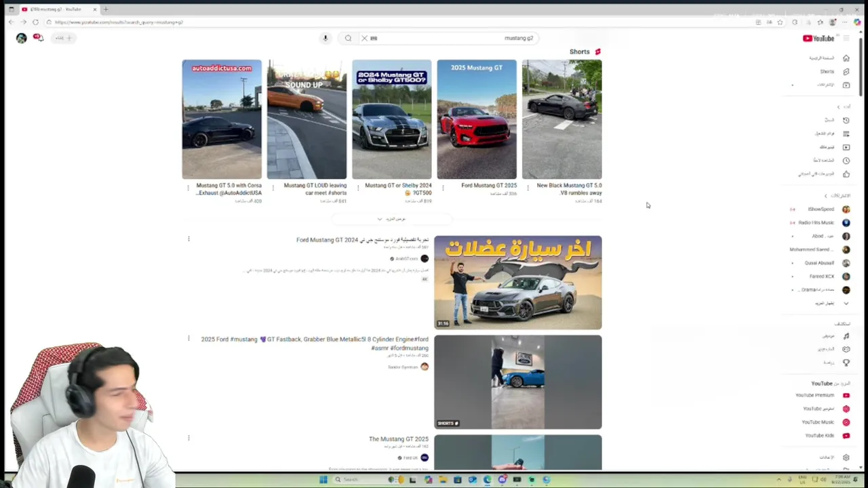Open the 2024 Mustang GT or Shelby GT500 short
Viewport: 868px width, 488px height.
point(391,119)
